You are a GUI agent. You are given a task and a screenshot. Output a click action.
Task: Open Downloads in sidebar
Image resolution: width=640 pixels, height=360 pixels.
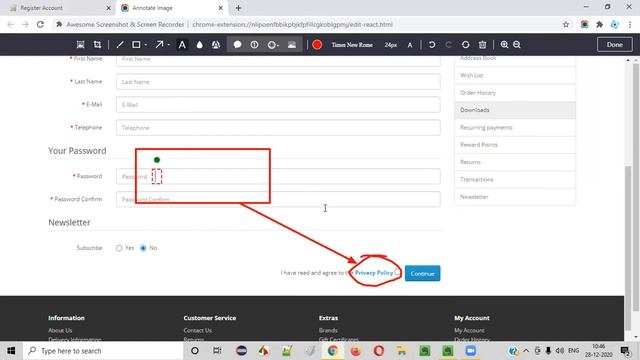tap(515, 110)
